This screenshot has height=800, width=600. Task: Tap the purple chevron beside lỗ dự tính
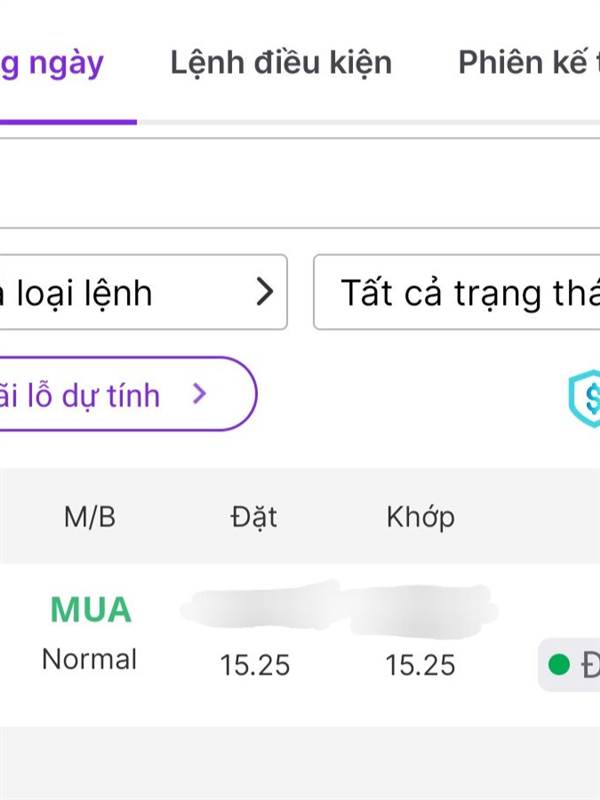click(199, 394)
